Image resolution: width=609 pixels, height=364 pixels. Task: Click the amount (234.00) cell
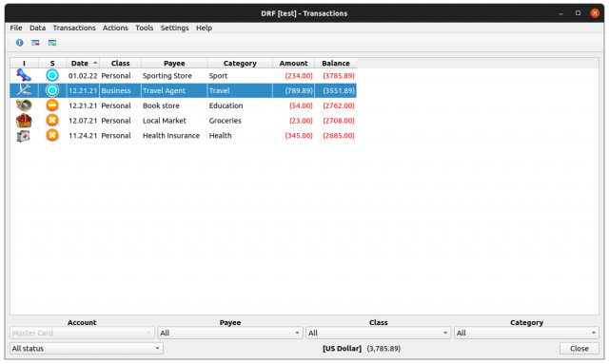coord(294,76)
